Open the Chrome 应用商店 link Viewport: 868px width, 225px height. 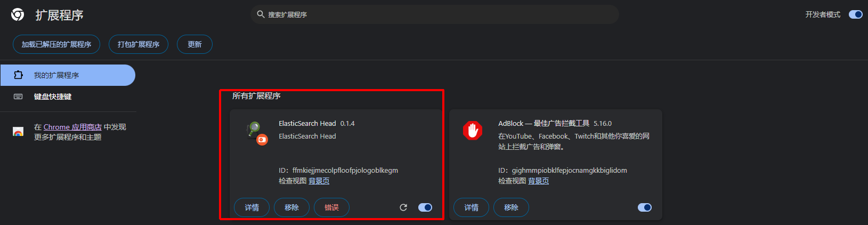[x=72, y=127]
